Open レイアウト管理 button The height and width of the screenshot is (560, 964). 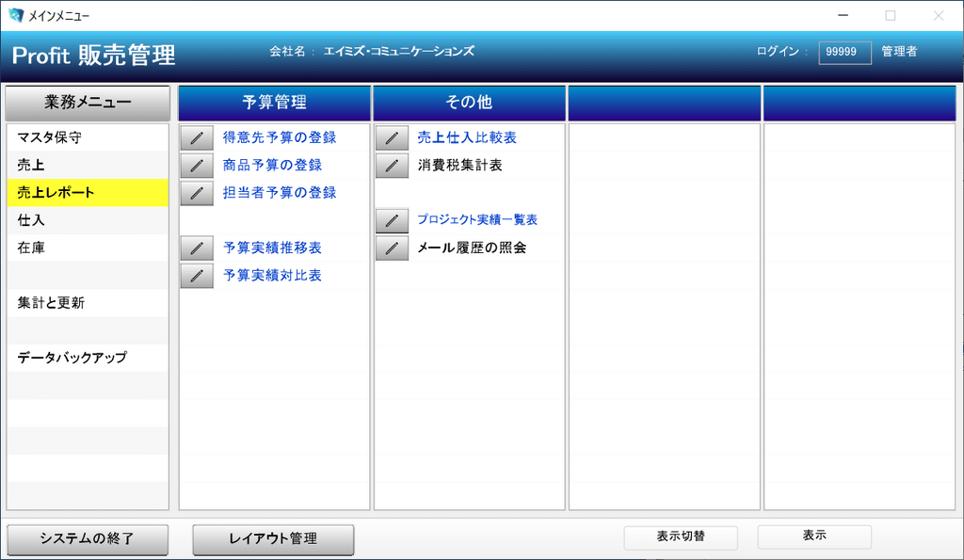273,539
